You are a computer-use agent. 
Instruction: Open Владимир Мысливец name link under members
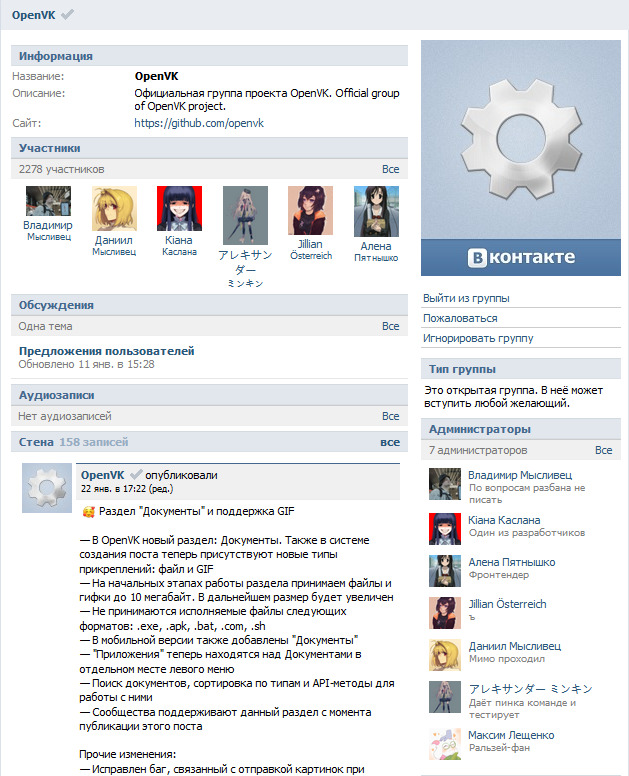click(48, 231)
